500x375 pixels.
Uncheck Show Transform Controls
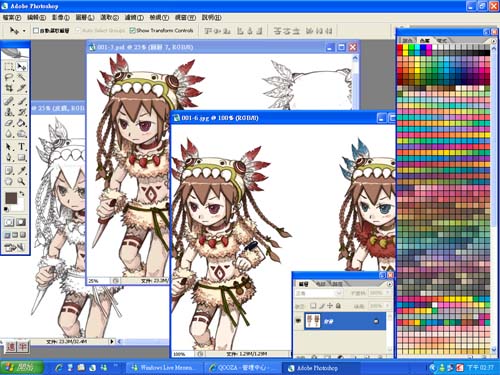tap(132, 30)
